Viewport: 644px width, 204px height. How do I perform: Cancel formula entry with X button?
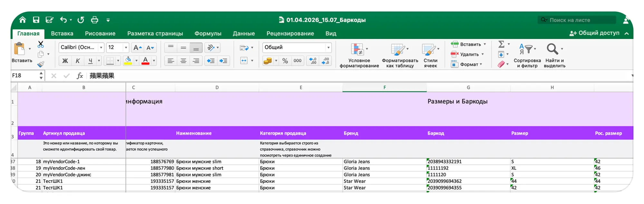[x=54, y=76]
